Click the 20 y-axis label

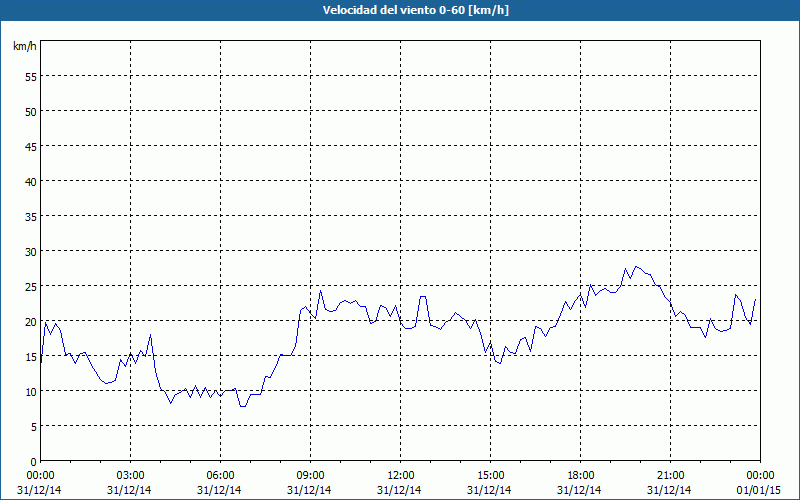coord(31,321)
